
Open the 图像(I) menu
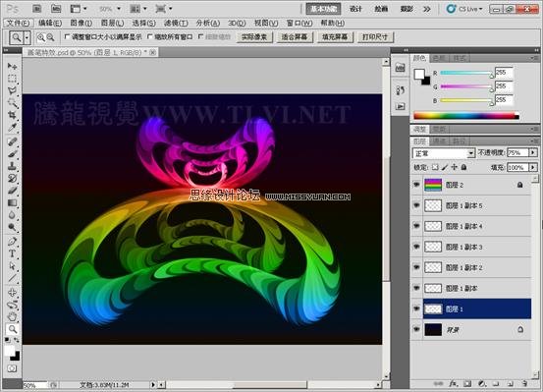pyautogui.click(x=81, y=24)
